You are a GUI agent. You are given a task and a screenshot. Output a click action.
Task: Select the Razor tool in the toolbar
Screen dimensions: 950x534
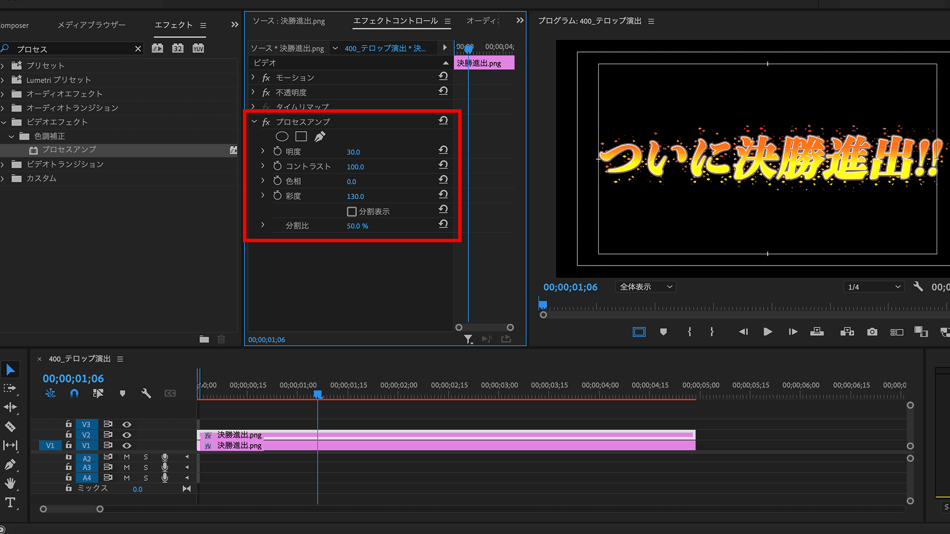(x=10, y=427)
